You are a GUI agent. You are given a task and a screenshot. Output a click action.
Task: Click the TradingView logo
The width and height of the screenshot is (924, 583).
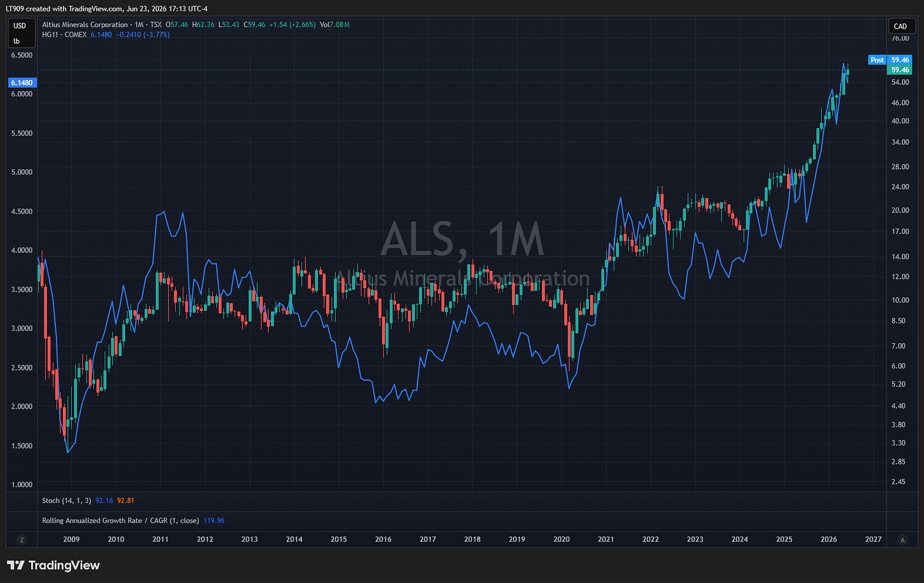click(x=53, y=565)
